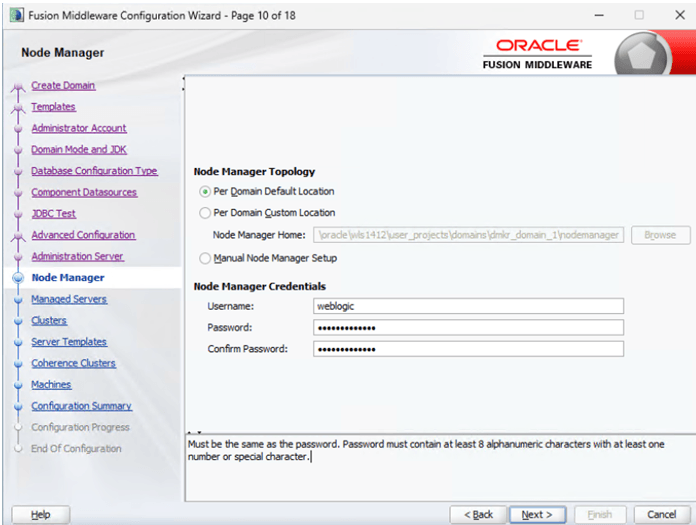Click the Create Domain step marker icon
This screenshot has width=696, height=525.
pyautogui.click(x=18, y=87)
